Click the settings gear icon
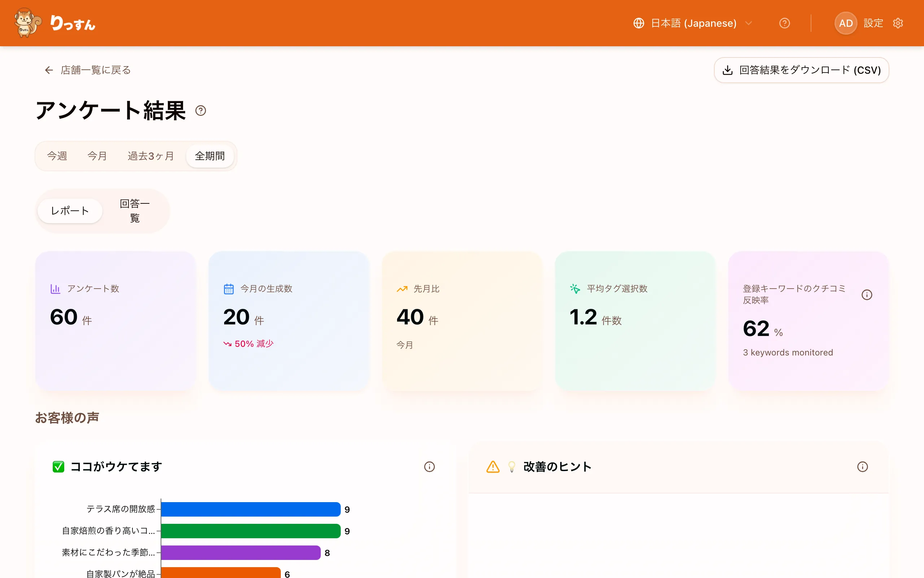This screenshot has height=578, width=924. tap(898, 23)
